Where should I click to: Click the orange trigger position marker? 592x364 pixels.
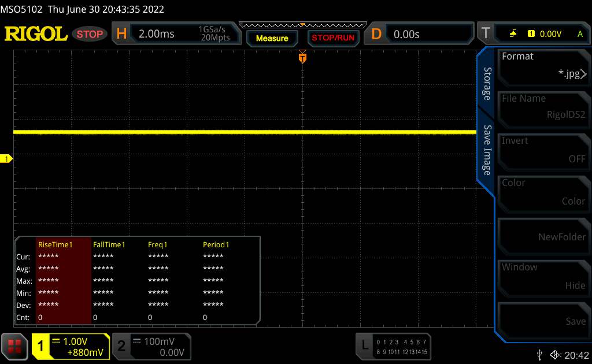302,58
